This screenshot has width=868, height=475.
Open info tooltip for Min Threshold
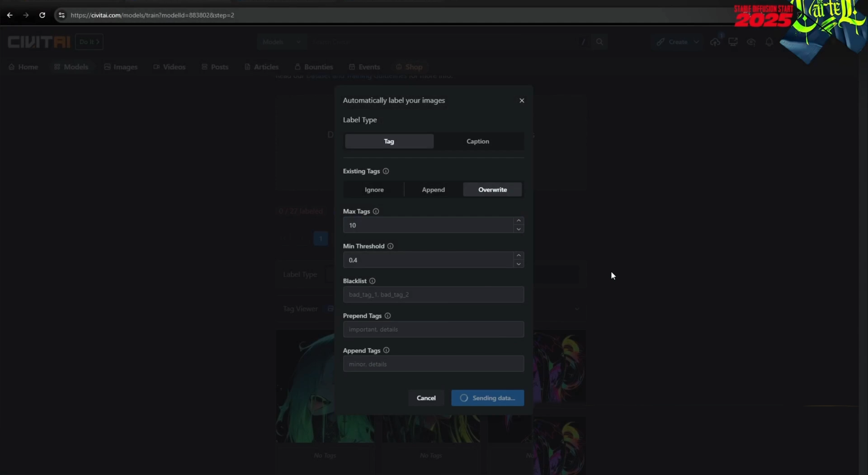(390, 246)
